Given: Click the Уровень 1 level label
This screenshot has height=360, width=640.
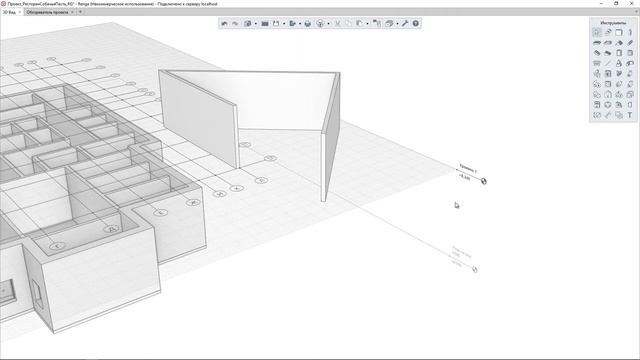Looking at the screenshot, I should [468, 168].
